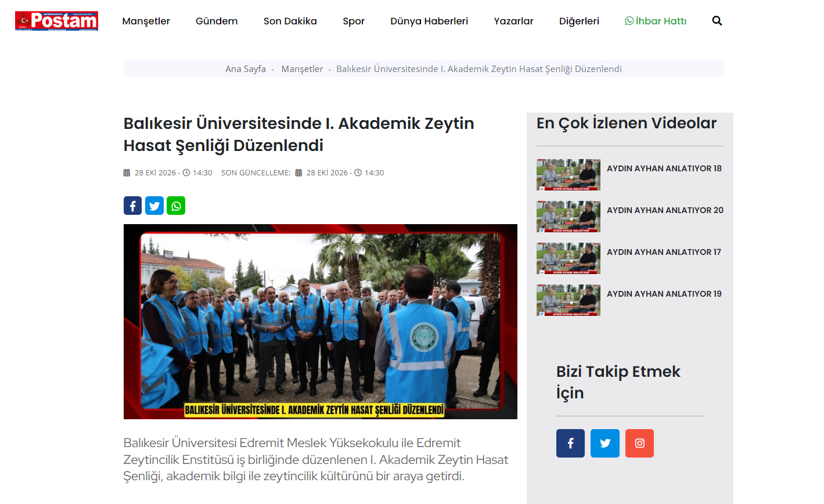
Task: Click thumbnail of ANLATIYOR 17 video
Action: 568,258
